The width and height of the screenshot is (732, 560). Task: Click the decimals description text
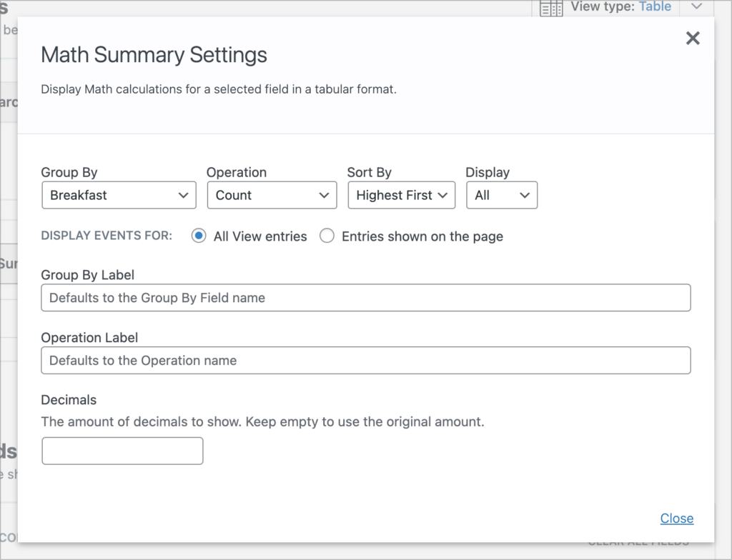[x=263, y=422]
